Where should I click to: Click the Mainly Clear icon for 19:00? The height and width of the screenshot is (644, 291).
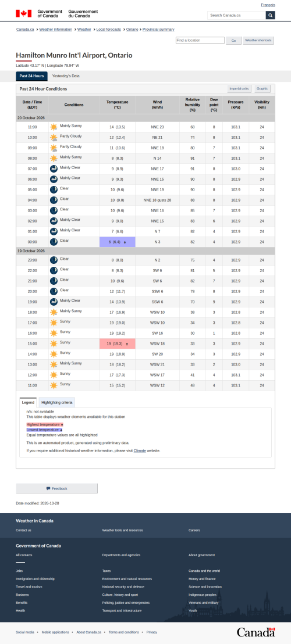54,302
